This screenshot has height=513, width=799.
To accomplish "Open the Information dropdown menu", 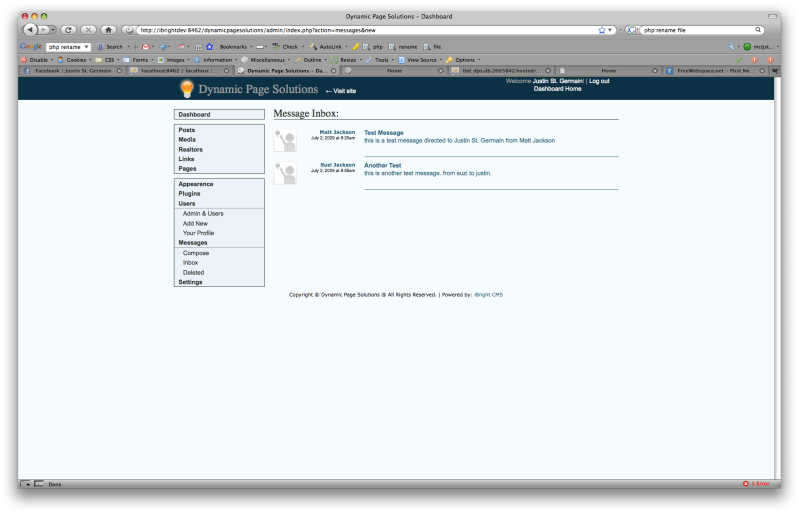I will (215, 60).
